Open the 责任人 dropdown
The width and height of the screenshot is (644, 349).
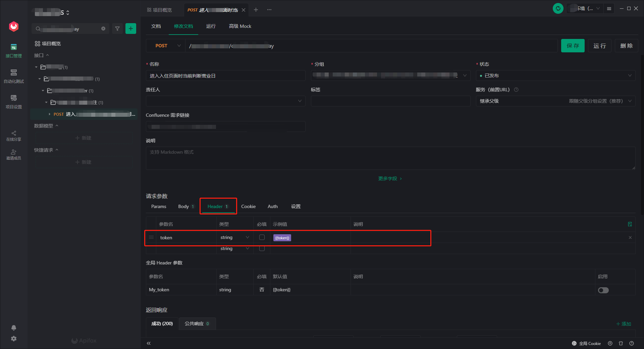click(225, 101)
